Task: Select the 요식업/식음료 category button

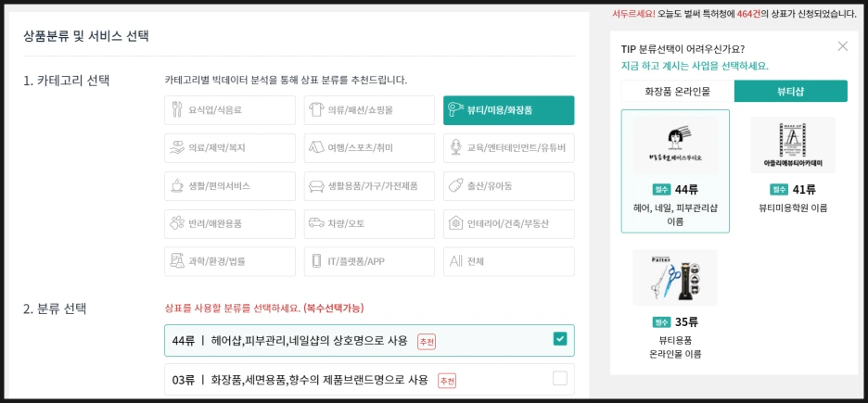Action: 230,110
